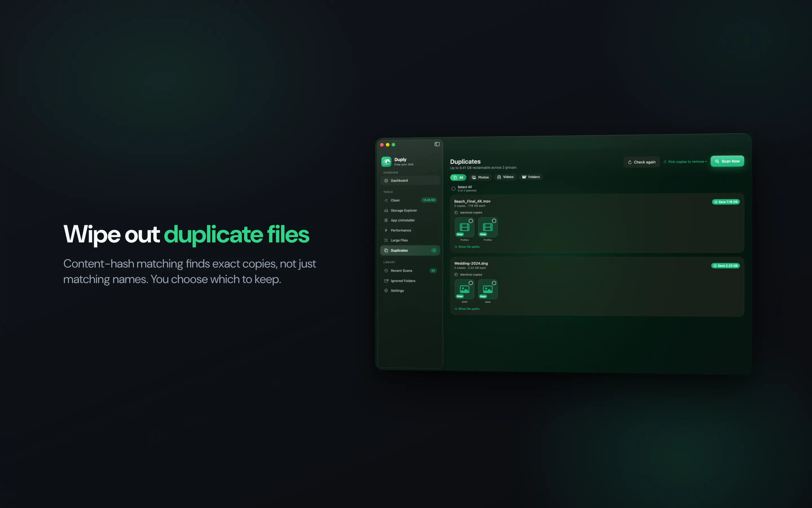Go to App Uninstaller
Screen dimensions: 812x508
[410, 220]
